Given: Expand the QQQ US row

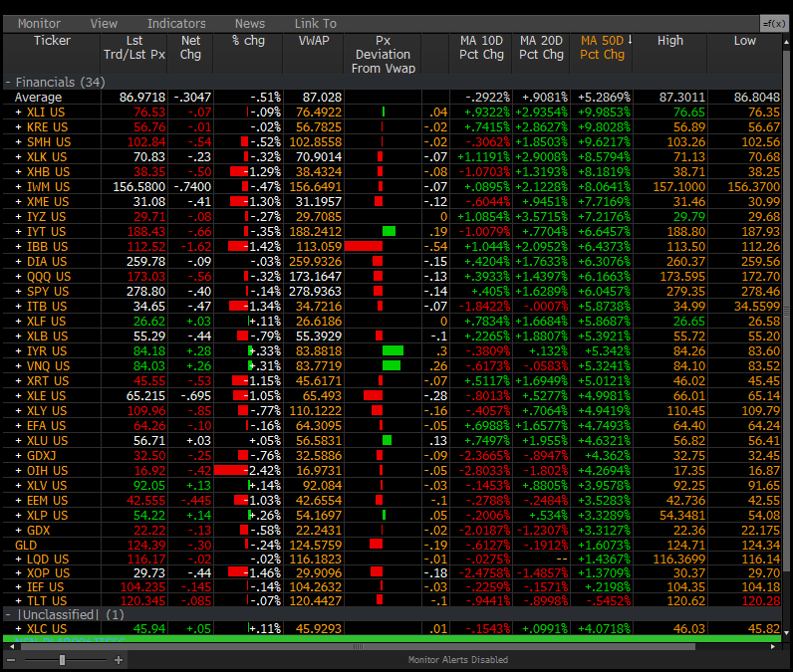Looking at the screenshot, I should point(18,277).
